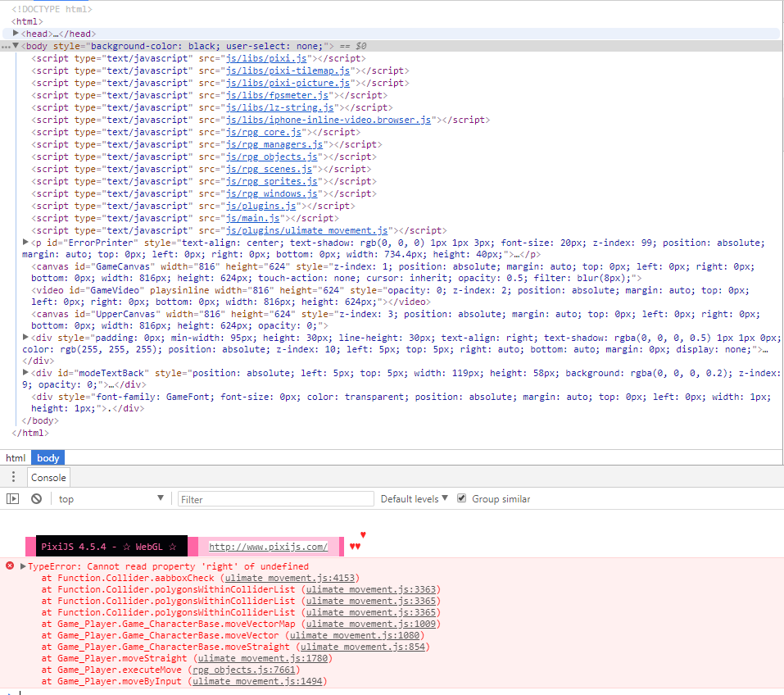The height and width of the screenshot is (695, 784).
Task: Open the js/rpg_core.js link
Action: point(264,132)
